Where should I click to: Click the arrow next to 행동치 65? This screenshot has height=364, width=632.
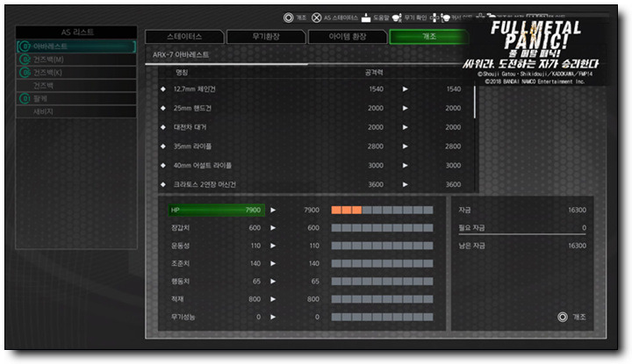pos(273,282)
